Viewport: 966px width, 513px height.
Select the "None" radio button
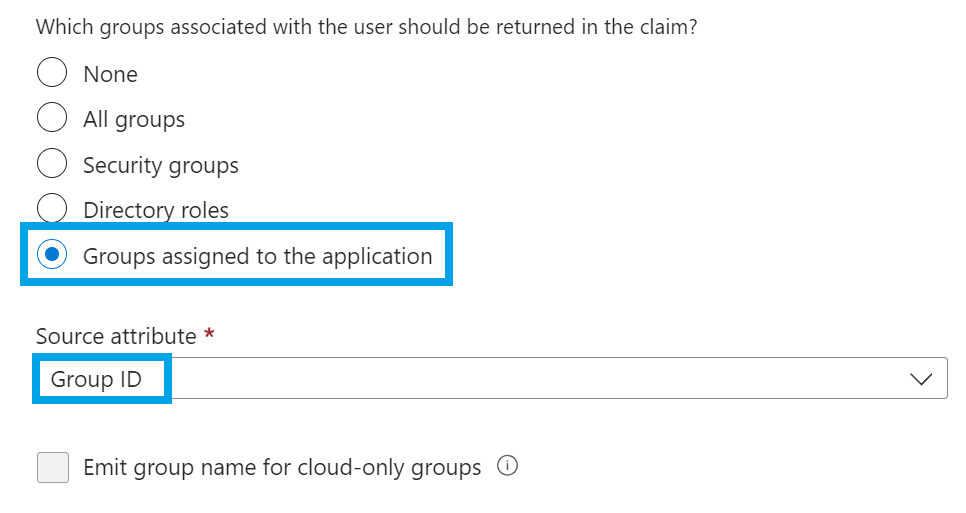pos(52,74)
